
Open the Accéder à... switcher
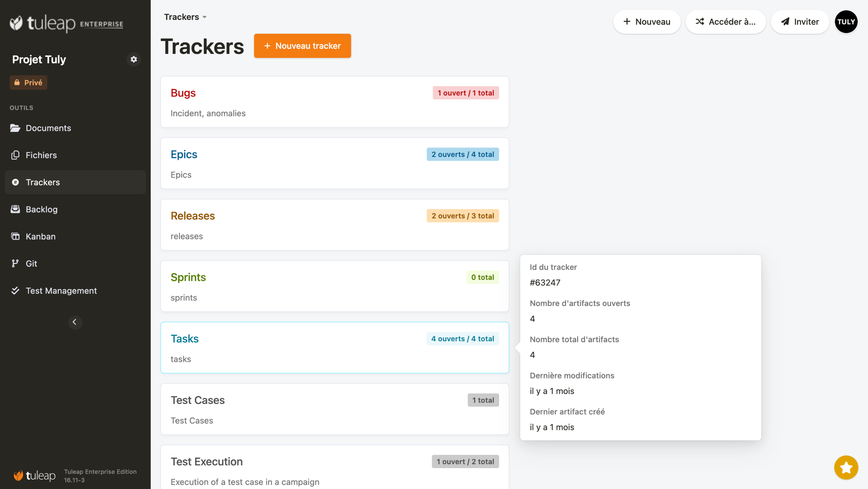725,22
